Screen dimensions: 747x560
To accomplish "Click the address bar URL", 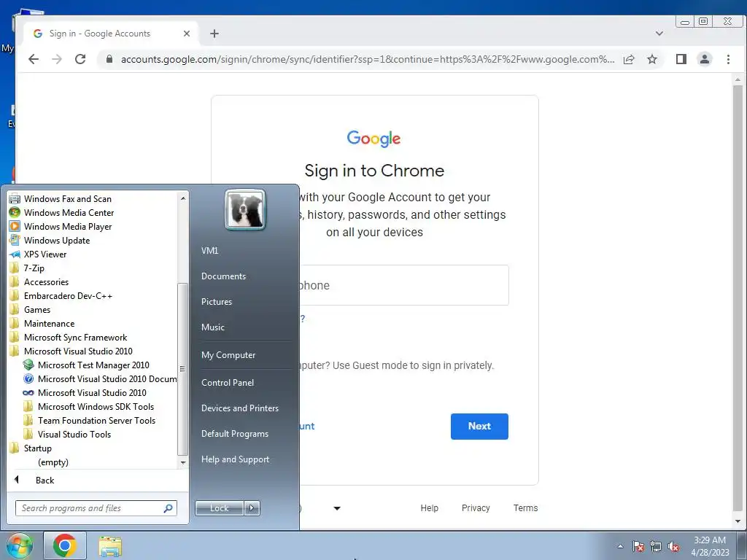I will click(x=368, y=60).
